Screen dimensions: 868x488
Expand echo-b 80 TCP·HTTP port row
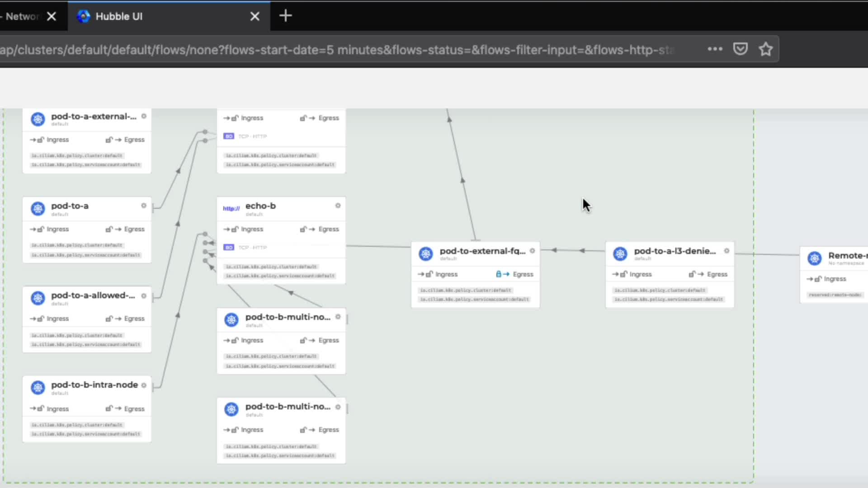[x=245, y=248]
